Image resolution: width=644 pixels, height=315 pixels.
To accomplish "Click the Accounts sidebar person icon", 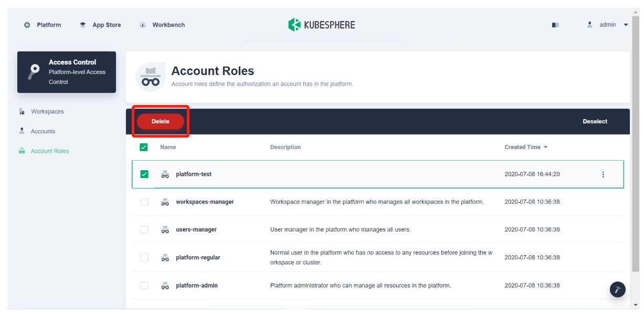I will (22, 131).
